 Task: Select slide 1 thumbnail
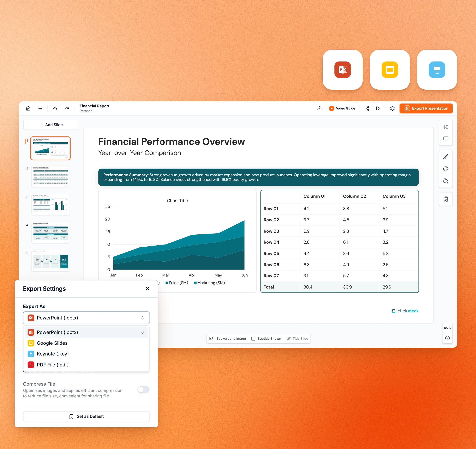tap(50, 148)
